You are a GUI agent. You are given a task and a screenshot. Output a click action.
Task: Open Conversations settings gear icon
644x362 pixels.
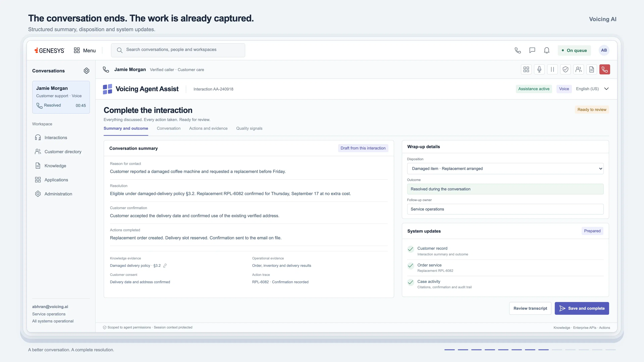[87, 71]
